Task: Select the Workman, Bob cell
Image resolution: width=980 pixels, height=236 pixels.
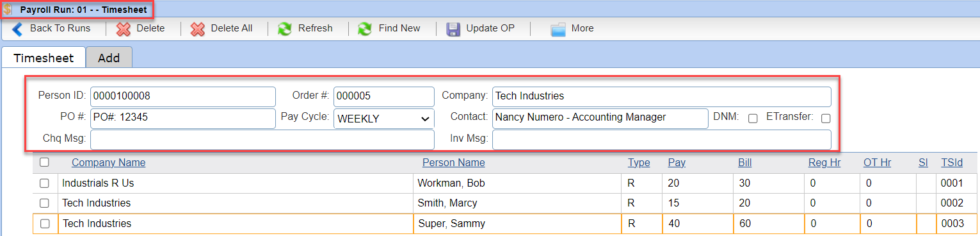Action: click(x=517, y=183)
